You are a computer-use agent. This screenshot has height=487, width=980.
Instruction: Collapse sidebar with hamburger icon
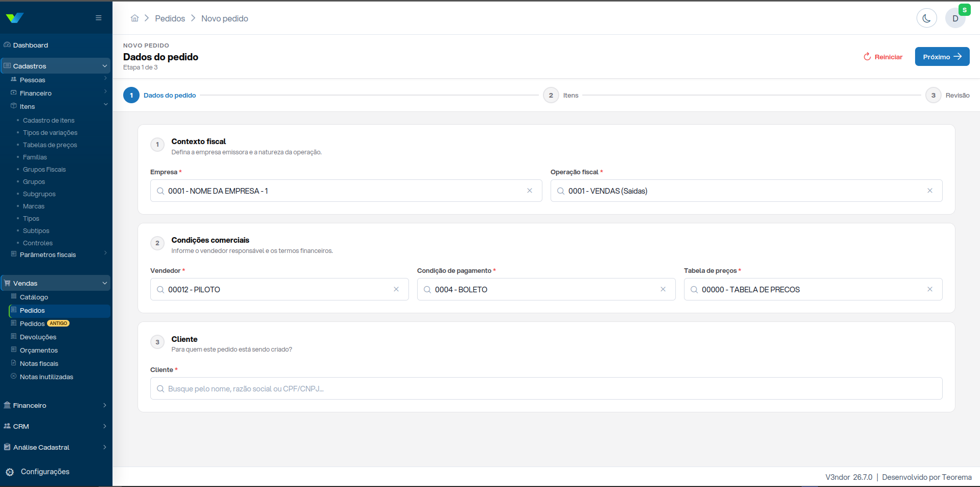(x=99, y=18)
